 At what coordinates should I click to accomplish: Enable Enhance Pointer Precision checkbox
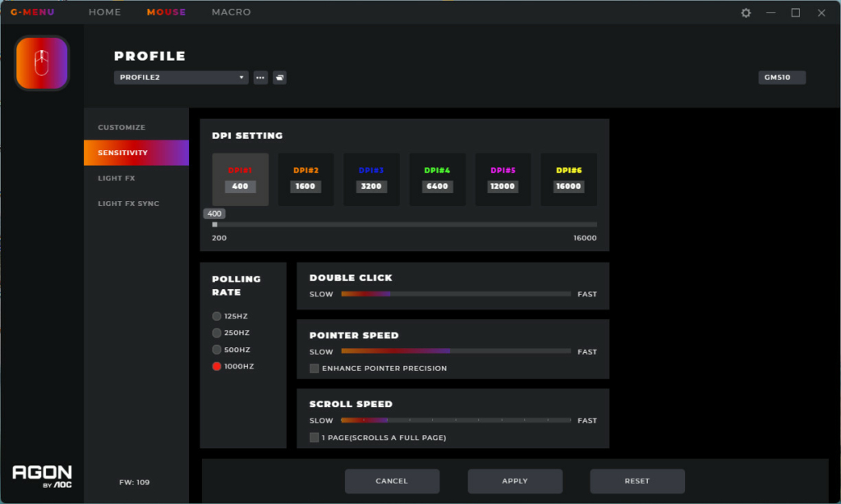pos(315,369)
